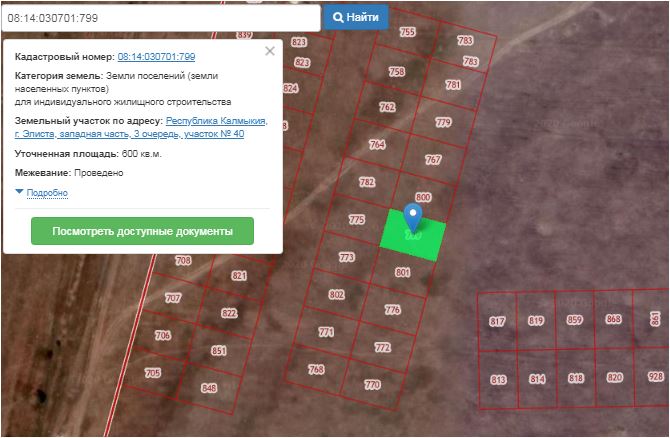Click parcel 868 in right block
Screen dimensions: 670x438
coord(613,320)
